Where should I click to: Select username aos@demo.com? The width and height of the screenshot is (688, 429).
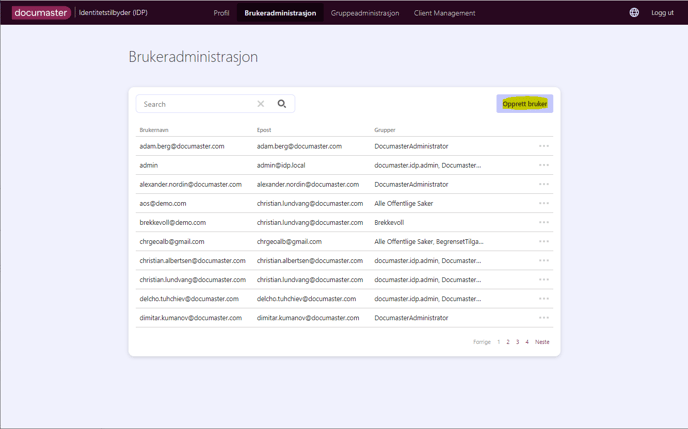163,204
